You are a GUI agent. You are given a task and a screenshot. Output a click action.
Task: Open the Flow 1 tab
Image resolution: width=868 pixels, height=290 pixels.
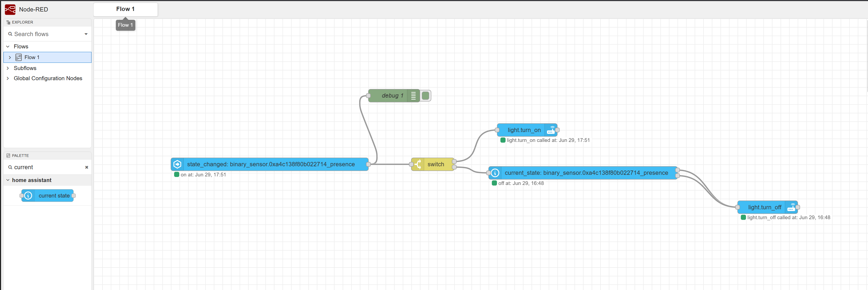point(125,9)
